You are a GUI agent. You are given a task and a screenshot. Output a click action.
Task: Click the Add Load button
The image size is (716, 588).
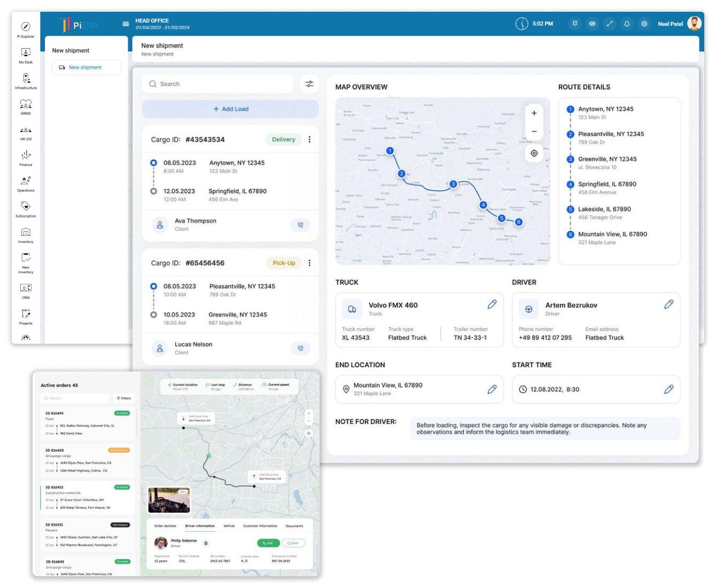point(230,109)
